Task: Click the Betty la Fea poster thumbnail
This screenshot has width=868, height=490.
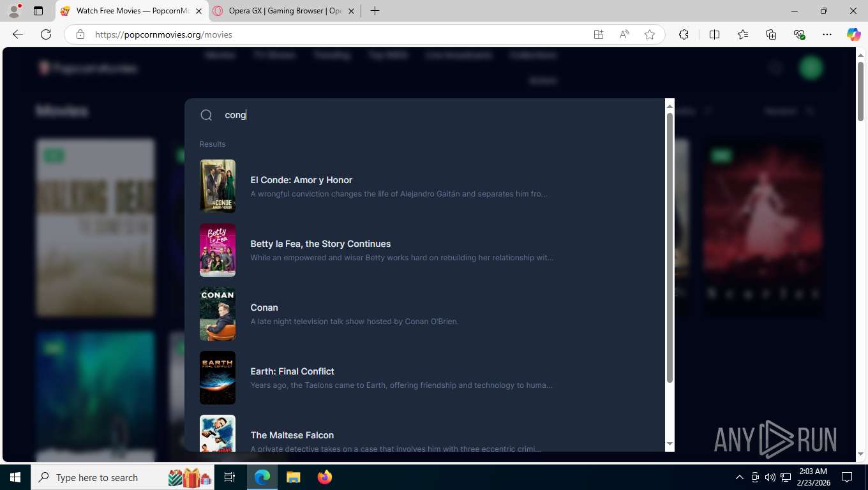Action: coord(218,250)
